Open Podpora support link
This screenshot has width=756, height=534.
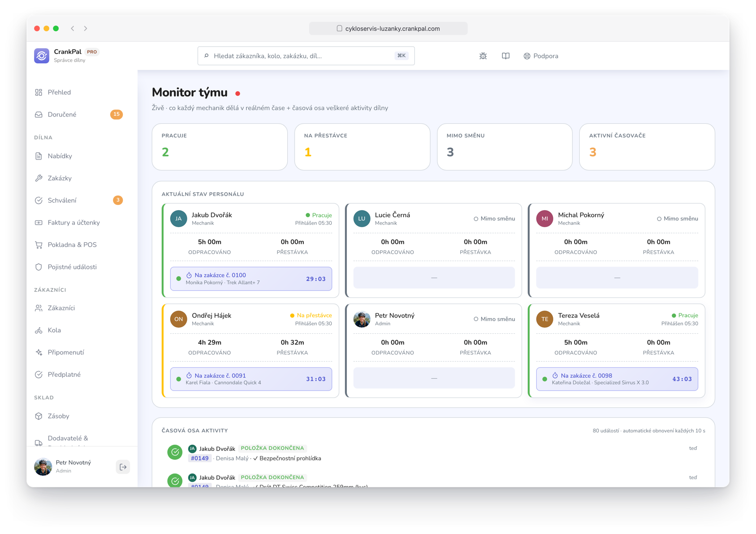pos(541,56)
